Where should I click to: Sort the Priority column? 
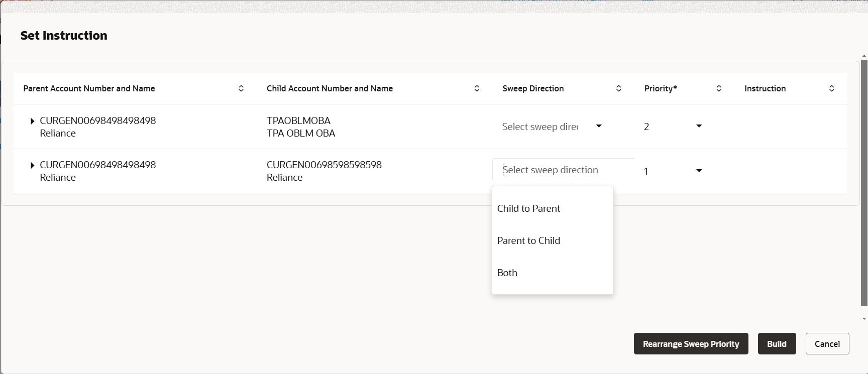pyautogui.click(x=719, y=88)
